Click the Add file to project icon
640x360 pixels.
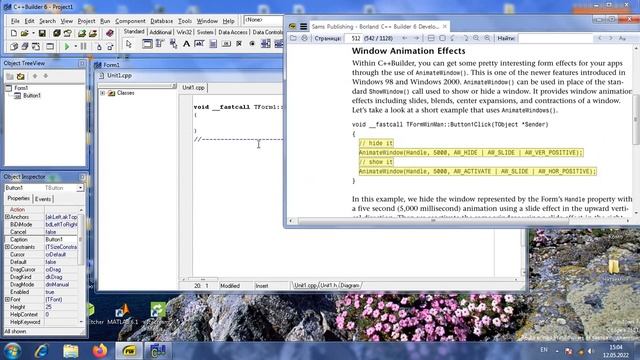click(x=82, y=33)
